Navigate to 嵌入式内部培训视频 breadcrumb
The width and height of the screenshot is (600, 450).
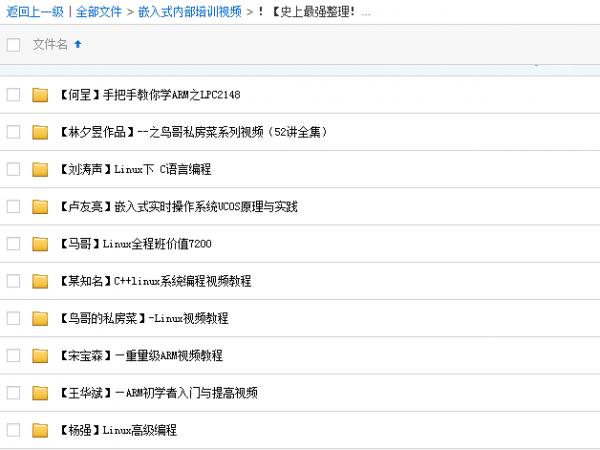[189, 12]
